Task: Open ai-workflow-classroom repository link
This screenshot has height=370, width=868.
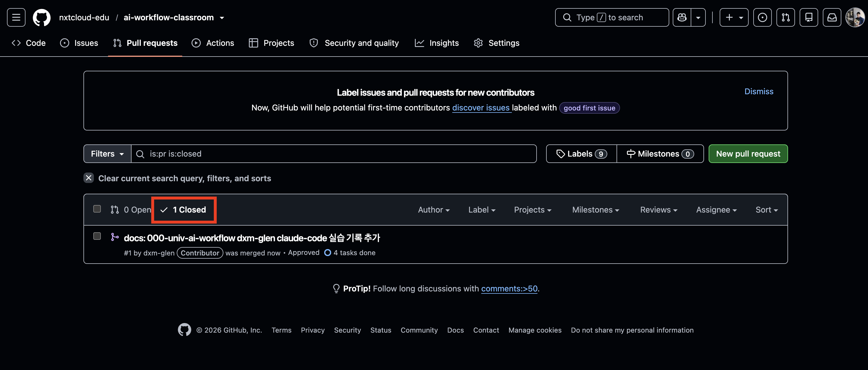Action: 169,17
